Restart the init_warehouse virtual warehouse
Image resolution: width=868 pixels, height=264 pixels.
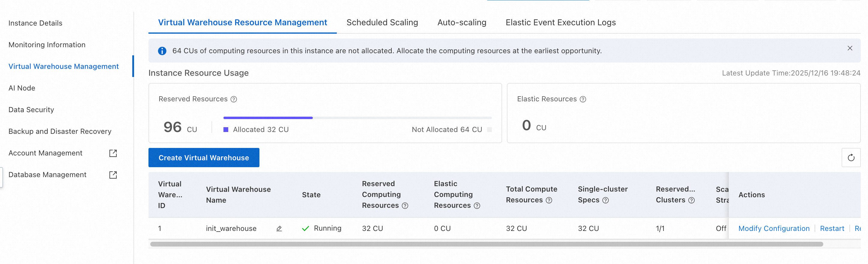coord(832,229)
